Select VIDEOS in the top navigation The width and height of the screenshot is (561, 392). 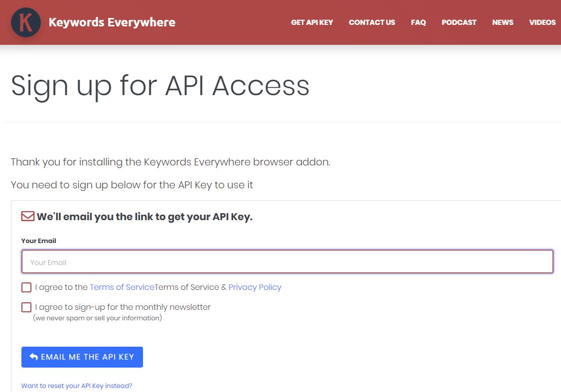(x=542, y=22)
